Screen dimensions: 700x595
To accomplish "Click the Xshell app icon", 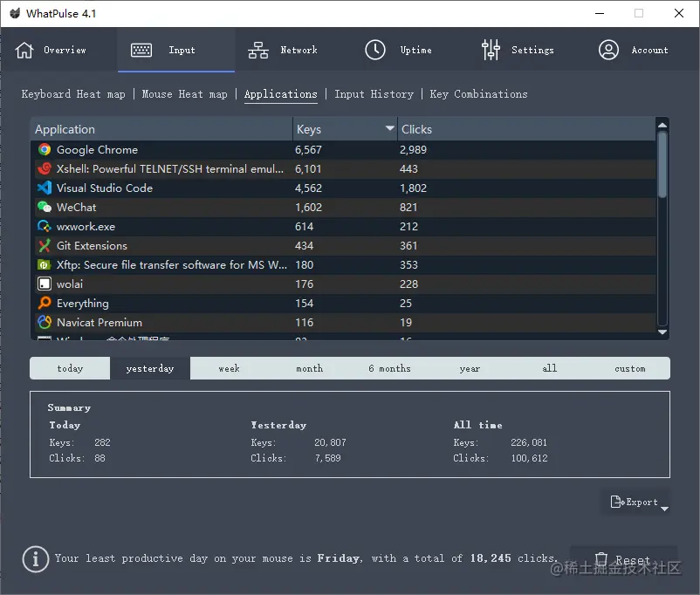I will pos(45,168).
